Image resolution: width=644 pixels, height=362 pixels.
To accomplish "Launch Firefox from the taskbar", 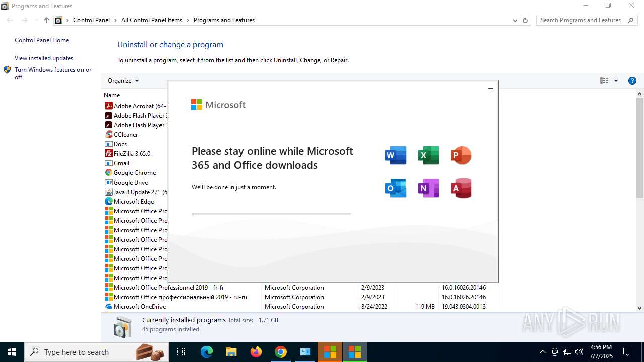I will 256,352.
